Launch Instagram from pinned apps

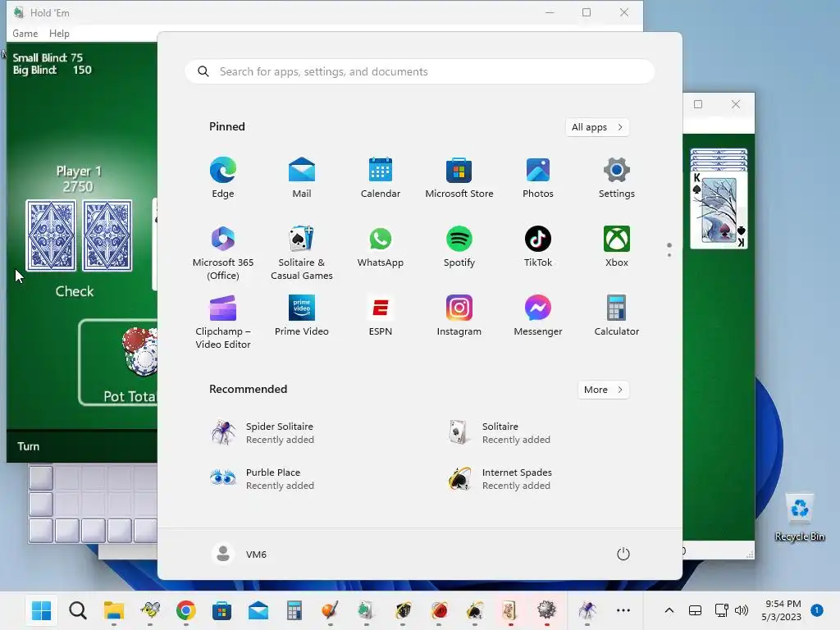[x=459, y=316]
